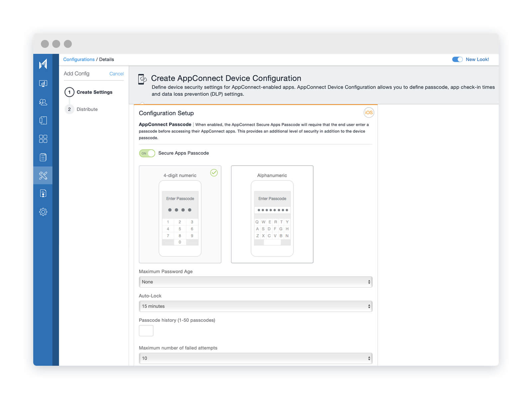Image resolution: width=532 pixels, height=399 pixels.
Task: Select the Alphanumeric passcode option
Action: (272, 214)
